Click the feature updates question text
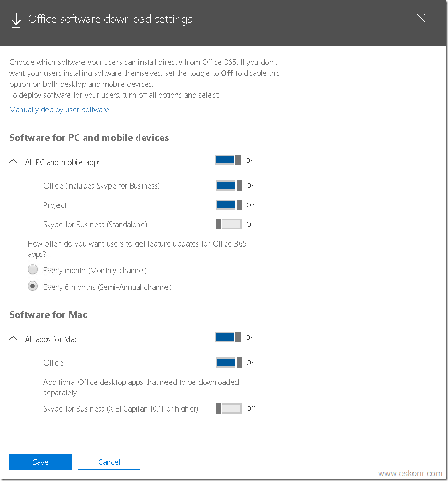 tap(137, 249)
